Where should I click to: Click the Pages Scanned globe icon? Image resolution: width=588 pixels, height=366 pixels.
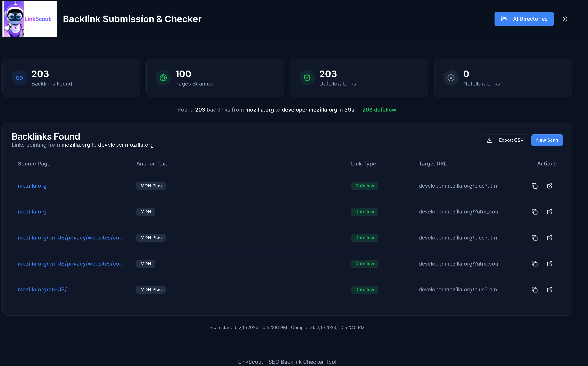pyautogui.click(x=163, y=78)
